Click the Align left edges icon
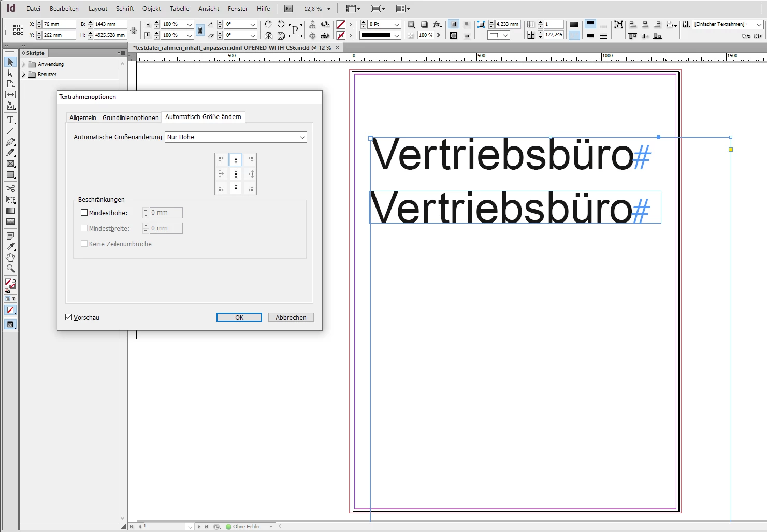 click(x=632, y=24)
